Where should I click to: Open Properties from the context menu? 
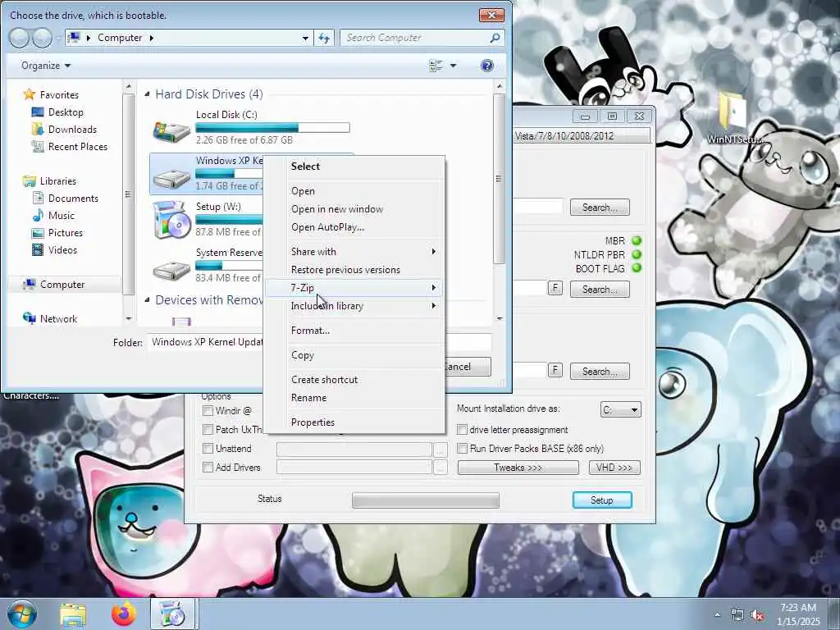(354, 422)
